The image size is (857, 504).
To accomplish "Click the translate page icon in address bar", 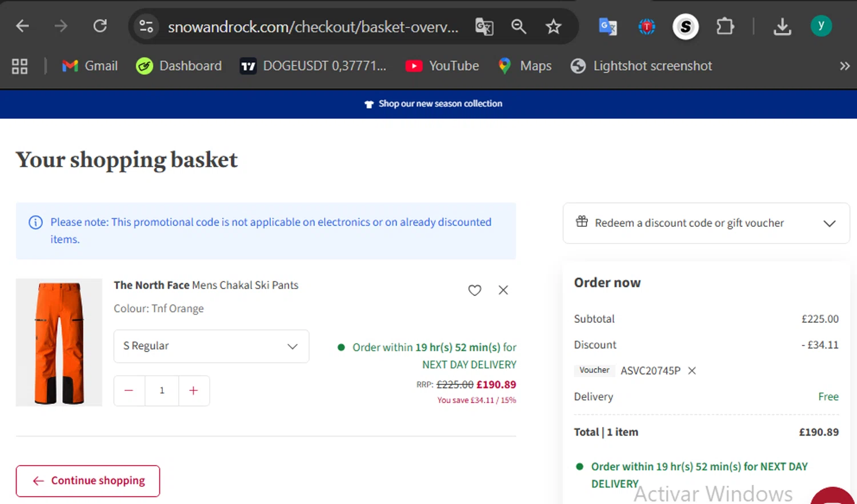I will point(484,26).
